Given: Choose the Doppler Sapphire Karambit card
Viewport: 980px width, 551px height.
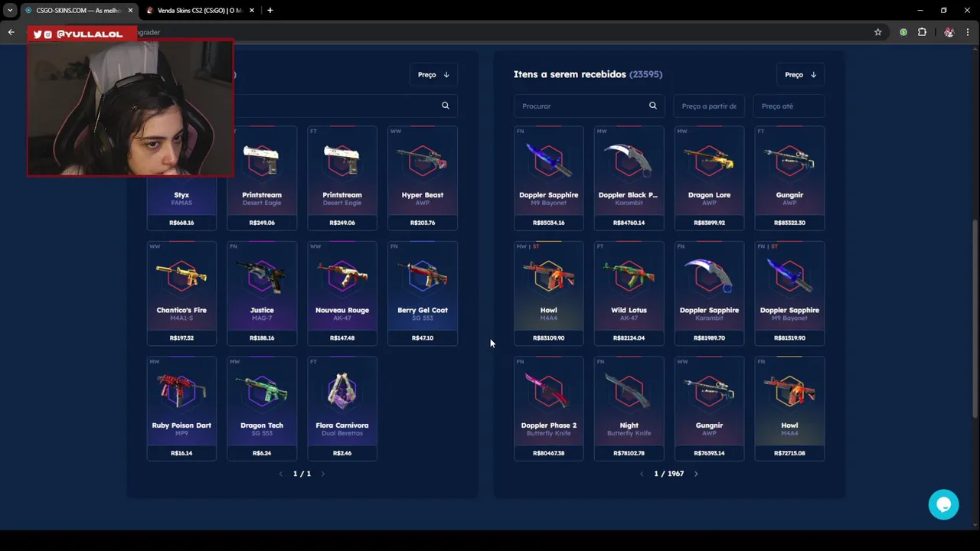Looking at the screenshot, I should 709,293.
